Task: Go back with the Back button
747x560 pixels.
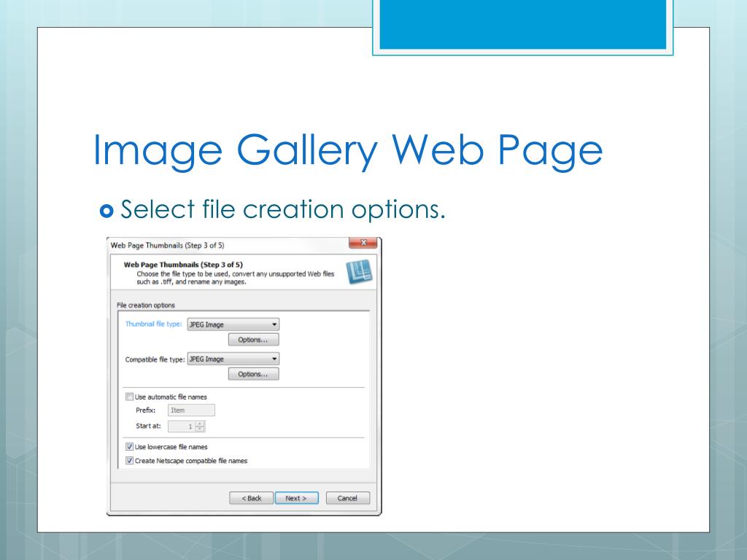Action: 251,498
